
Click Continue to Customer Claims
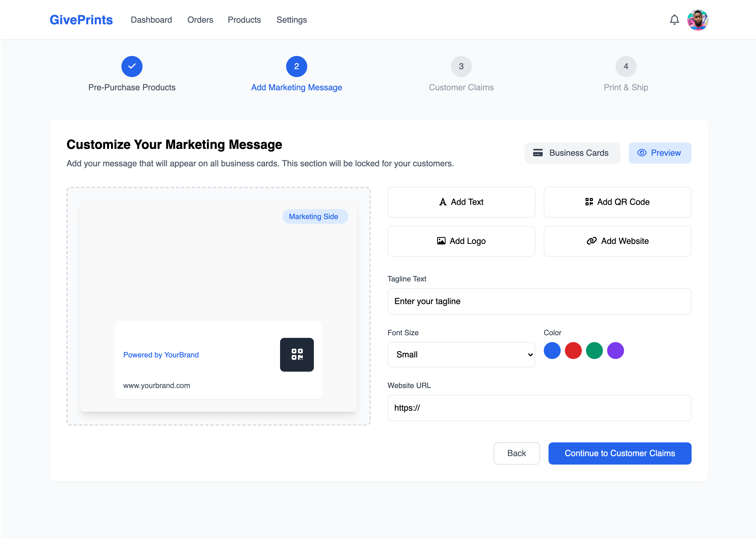pyautogui.click(x=620, y=453)
